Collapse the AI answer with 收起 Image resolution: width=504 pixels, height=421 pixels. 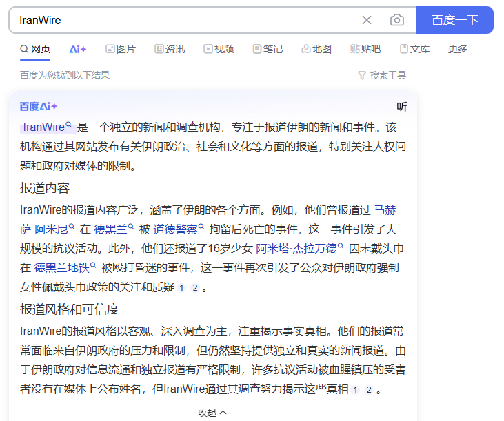[212, 413]
